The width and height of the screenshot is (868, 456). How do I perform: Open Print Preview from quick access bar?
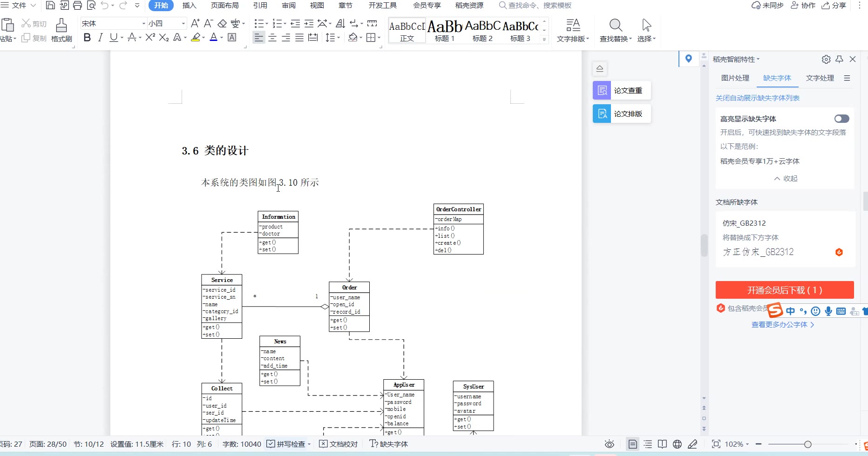point(91,6)
